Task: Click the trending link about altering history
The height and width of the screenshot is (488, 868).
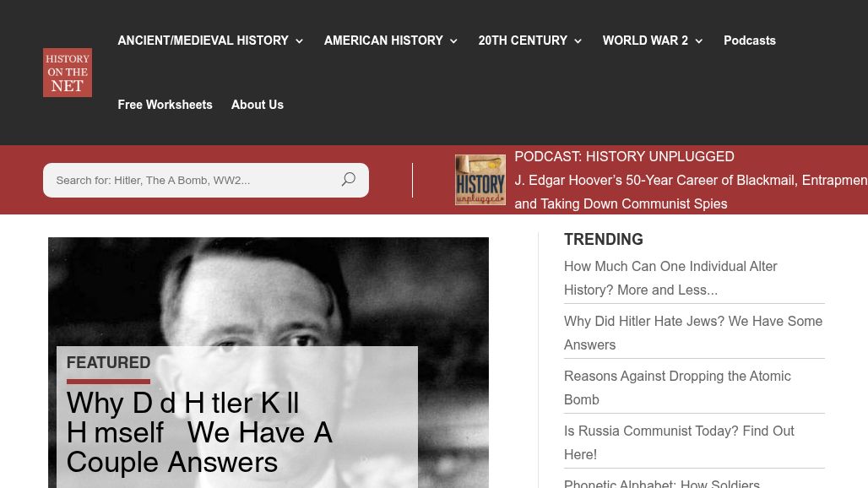Action: (670, 278)
